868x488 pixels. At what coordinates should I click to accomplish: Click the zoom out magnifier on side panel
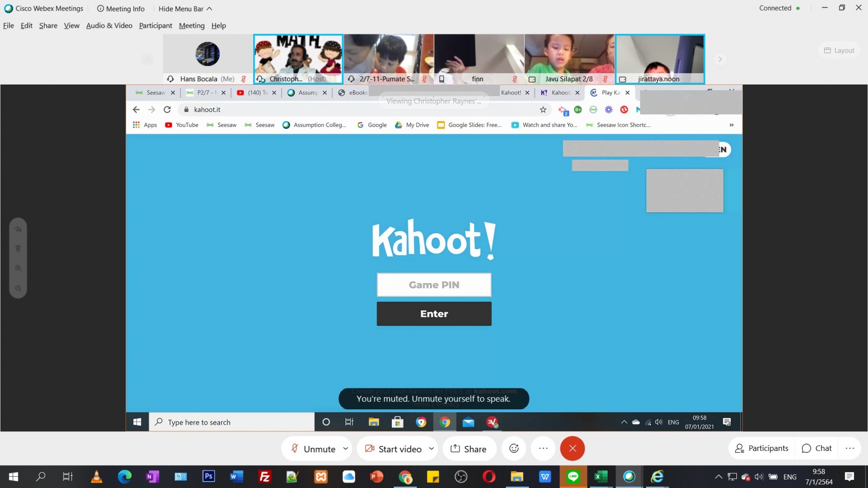click(x=18, y=288)
